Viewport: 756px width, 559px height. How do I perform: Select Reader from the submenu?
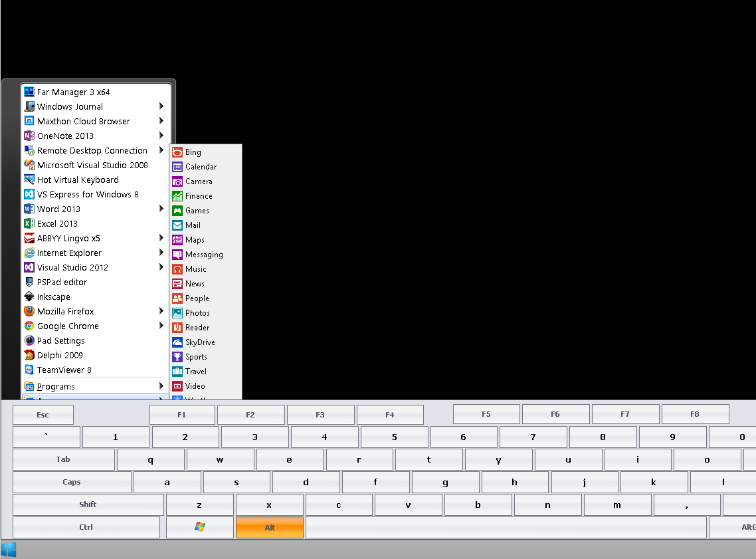tap(205, 328)
